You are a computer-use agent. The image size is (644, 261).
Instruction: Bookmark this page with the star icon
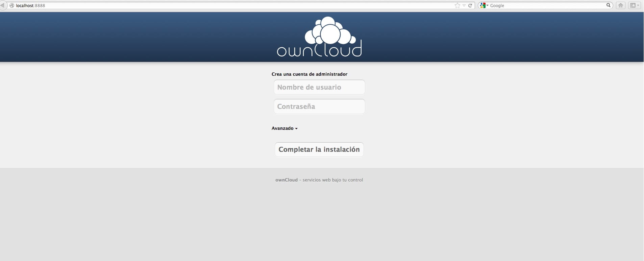[x=457, y=5]
